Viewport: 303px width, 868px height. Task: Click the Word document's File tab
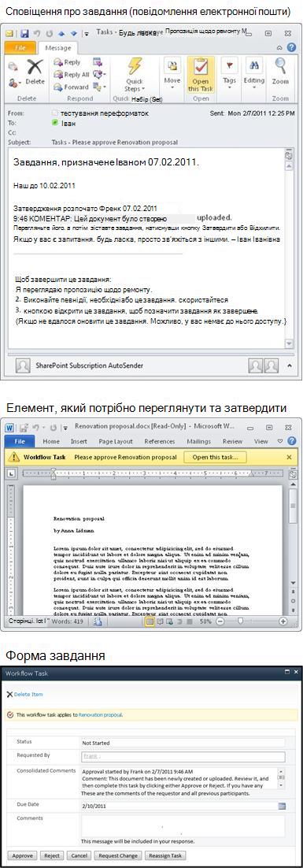[x=20, y=441]
